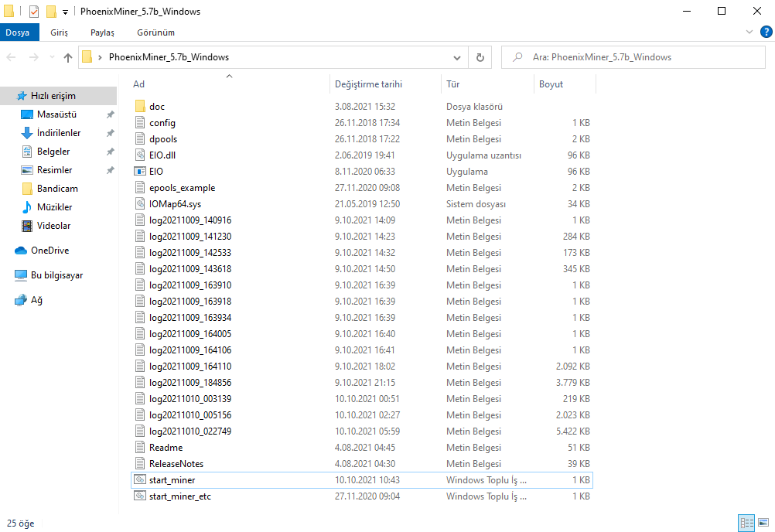Open the Paylaş ribbon tab
This screenshot has width=775, height=532.
click(102, 32)
